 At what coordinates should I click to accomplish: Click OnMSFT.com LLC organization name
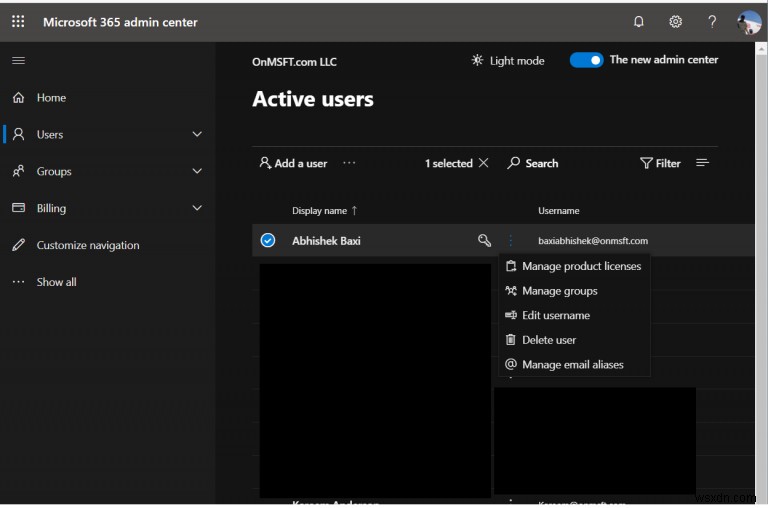coord(294,62)
